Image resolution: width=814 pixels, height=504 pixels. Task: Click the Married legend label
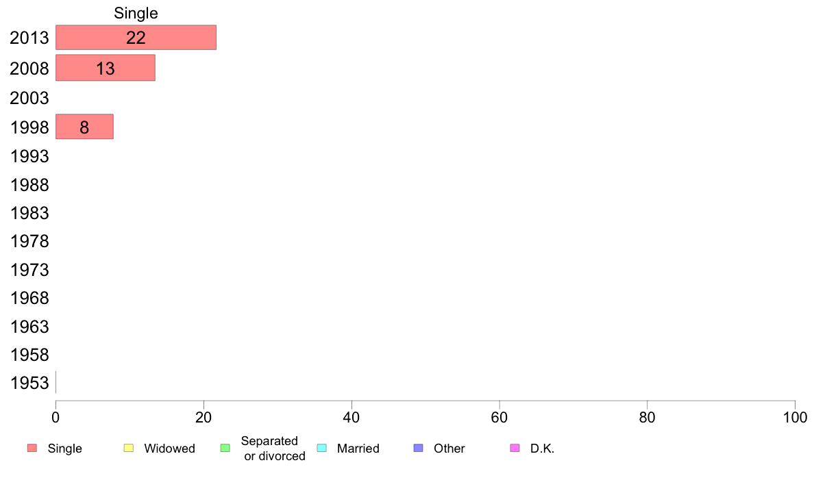click(x=358, y=449)
